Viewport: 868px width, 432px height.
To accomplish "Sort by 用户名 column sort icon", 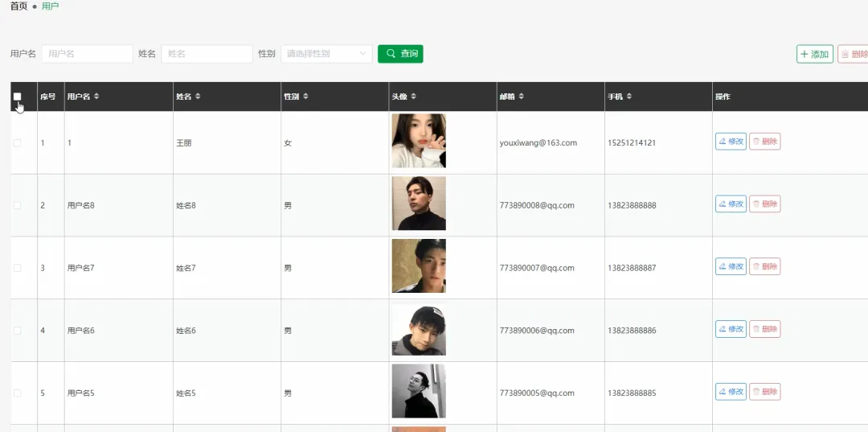I will click(x=96, y=97).
